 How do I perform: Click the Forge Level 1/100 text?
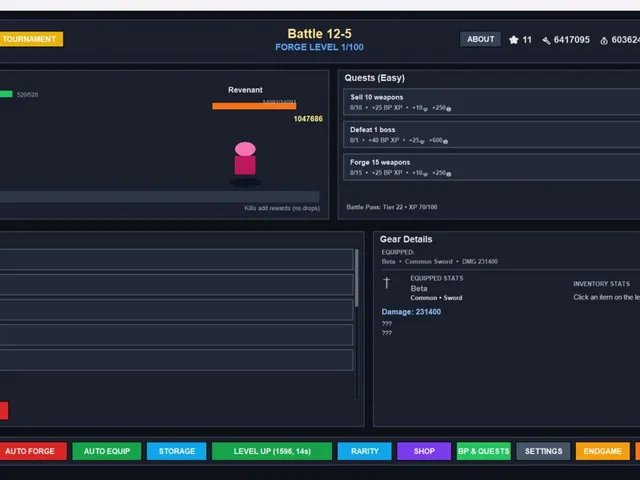click(x=319, y=47)
